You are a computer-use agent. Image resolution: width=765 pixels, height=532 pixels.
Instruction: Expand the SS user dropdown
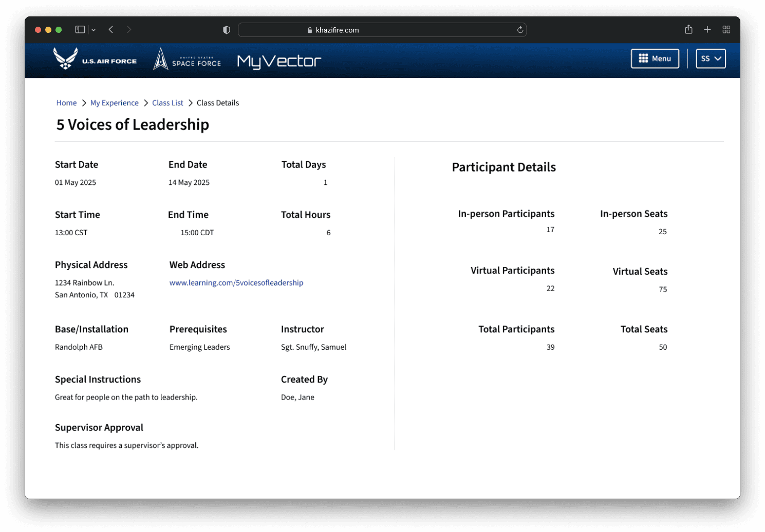711,59
